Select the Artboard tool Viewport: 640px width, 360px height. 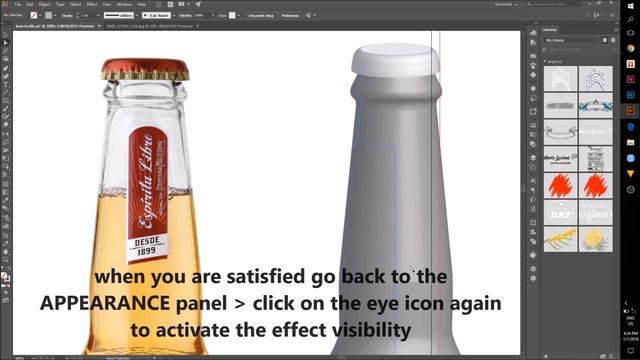pyautogui.click(x=5, y=236)
